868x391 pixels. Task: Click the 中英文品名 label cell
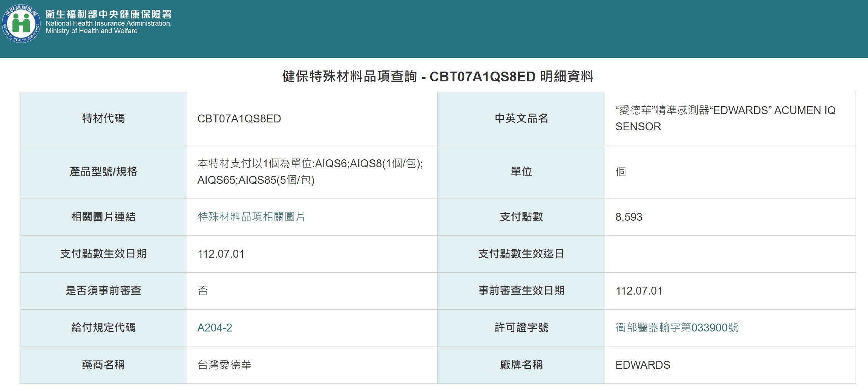521,119
